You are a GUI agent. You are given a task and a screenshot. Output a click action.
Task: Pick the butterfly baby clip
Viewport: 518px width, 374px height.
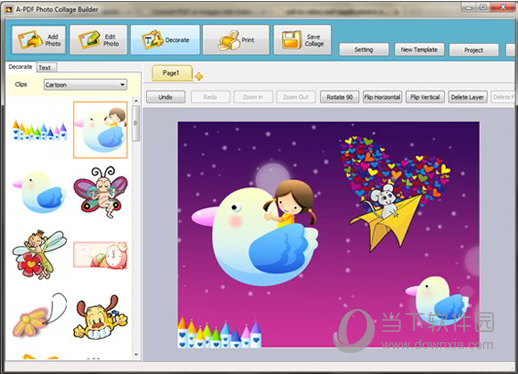coord(100,192)
